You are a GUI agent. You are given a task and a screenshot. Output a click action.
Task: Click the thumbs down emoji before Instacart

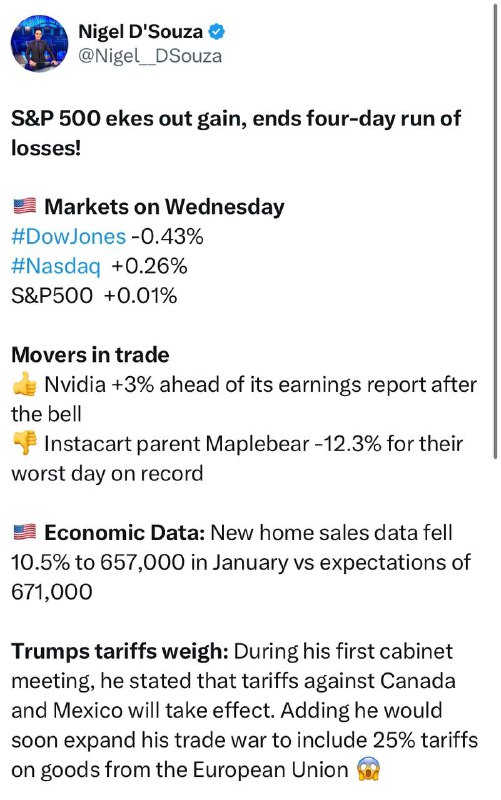[24, 443]
